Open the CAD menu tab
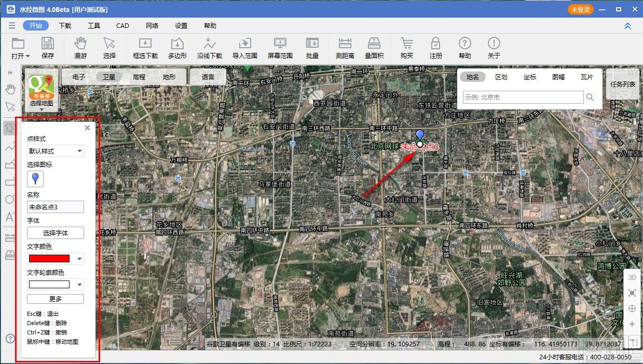The height and width of the screenshot is (364, 643). 123,25
